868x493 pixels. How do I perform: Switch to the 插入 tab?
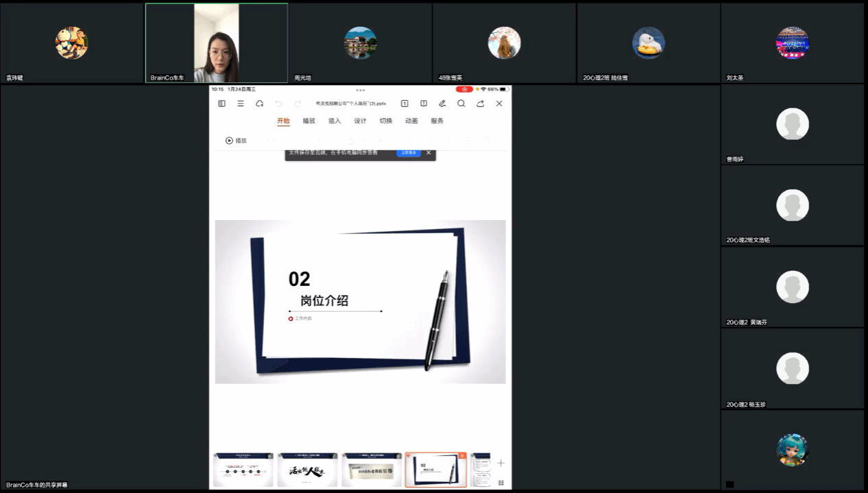pos(335,121)
